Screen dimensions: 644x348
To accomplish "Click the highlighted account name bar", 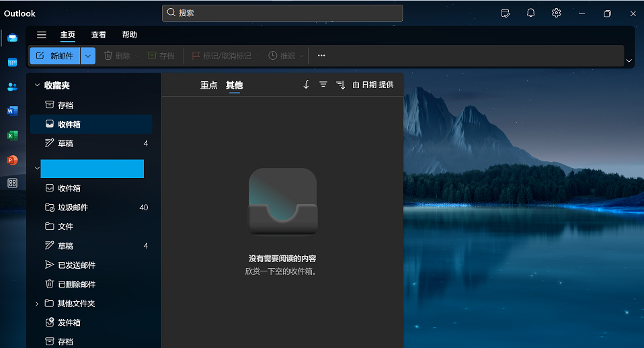I will [92, 169].
